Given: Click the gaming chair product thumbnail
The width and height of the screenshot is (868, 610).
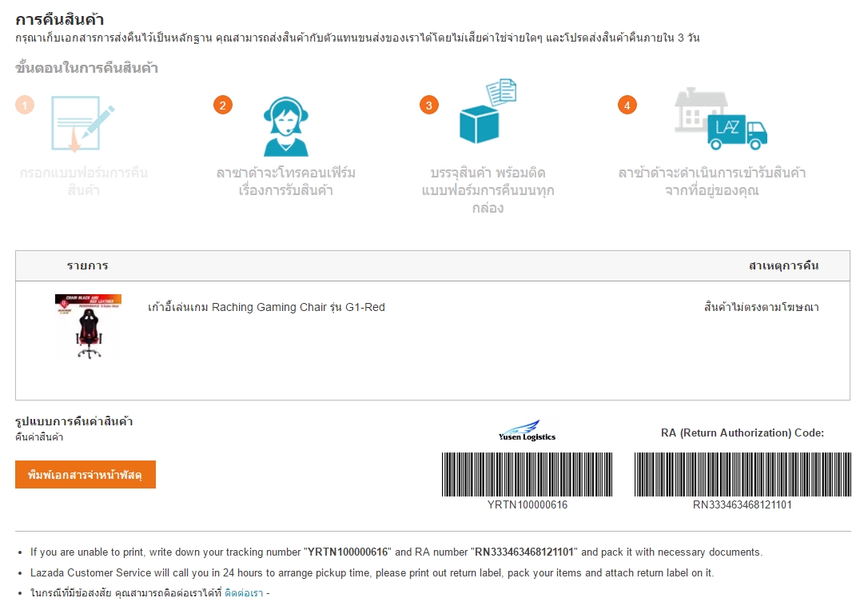Looking at the screenshot, I should (88, 327).
